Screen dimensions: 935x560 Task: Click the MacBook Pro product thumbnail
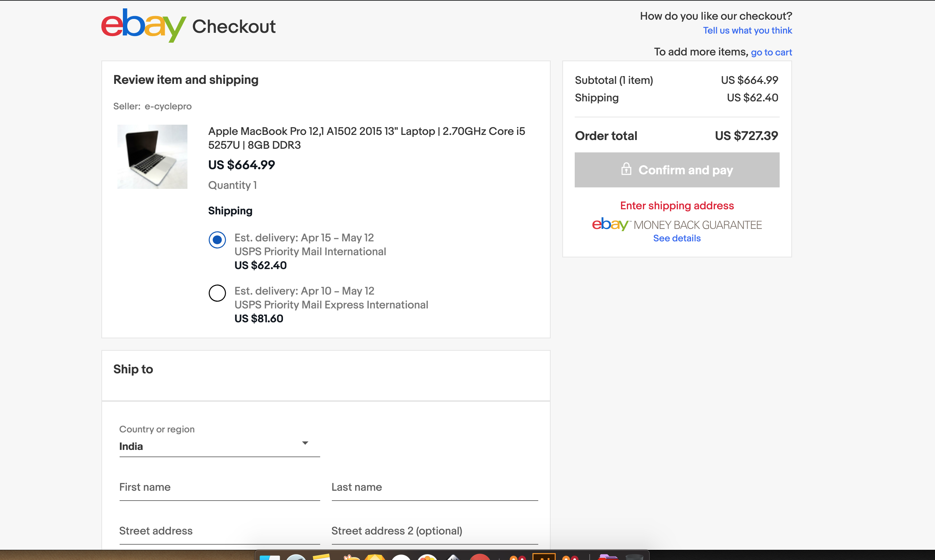point(152,157)
